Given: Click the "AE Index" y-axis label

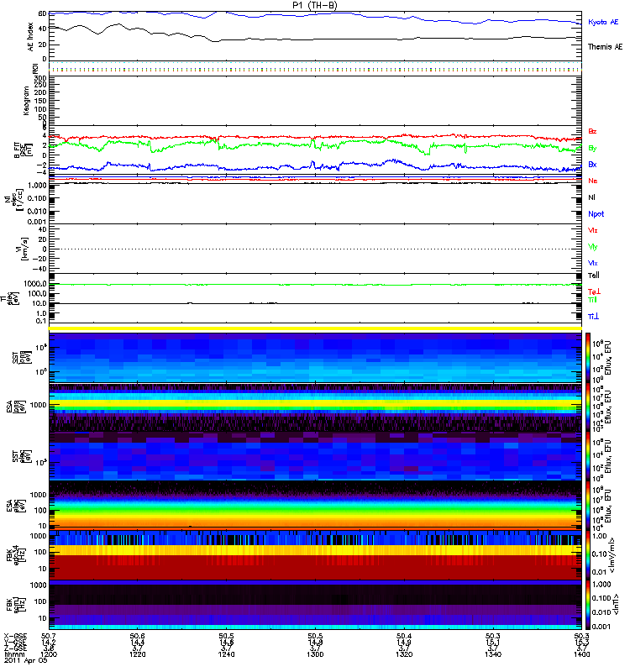Looking at the screenshot, I should point(30,37).
